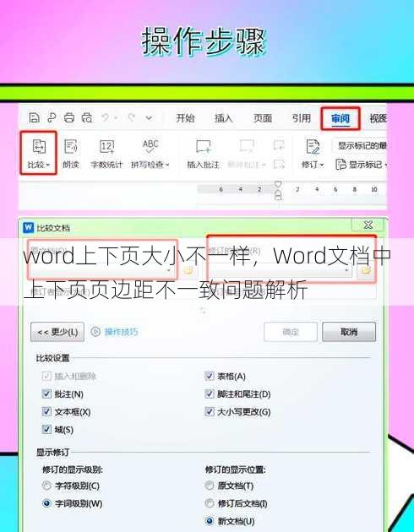The height and width of the screenshot is (532, 414).
Task: Click the greyed 删除批注 icon
Action: click(x=247, y=146)
